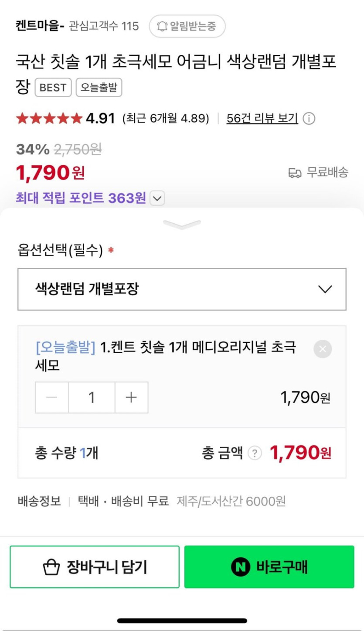Click the quantity input field
The width and height of the screenshot is (364, 631).
[92, 397]
